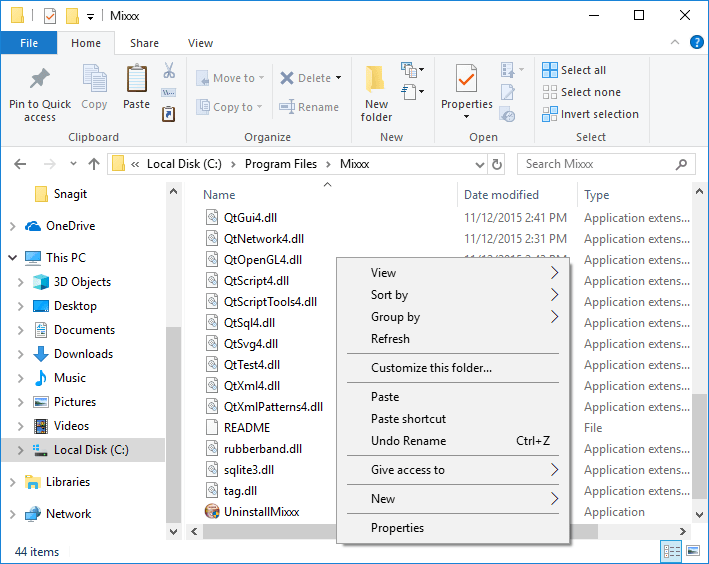Open the Give access to submenu
This screenshot has width=709, height=564.
453,470
